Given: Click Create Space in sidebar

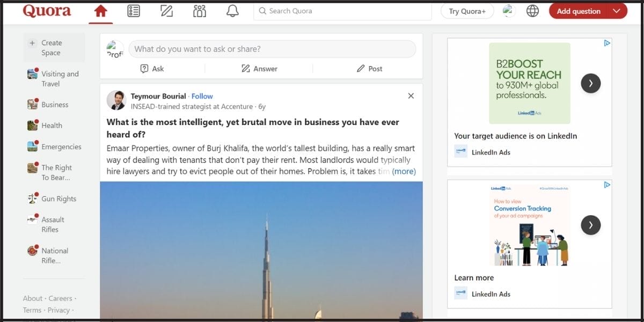Looking at the screenshot, I should coord(52,48).
